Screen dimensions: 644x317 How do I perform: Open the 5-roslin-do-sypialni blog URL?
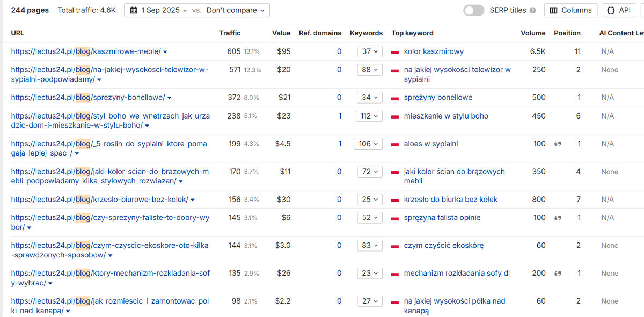click(109, 149)
